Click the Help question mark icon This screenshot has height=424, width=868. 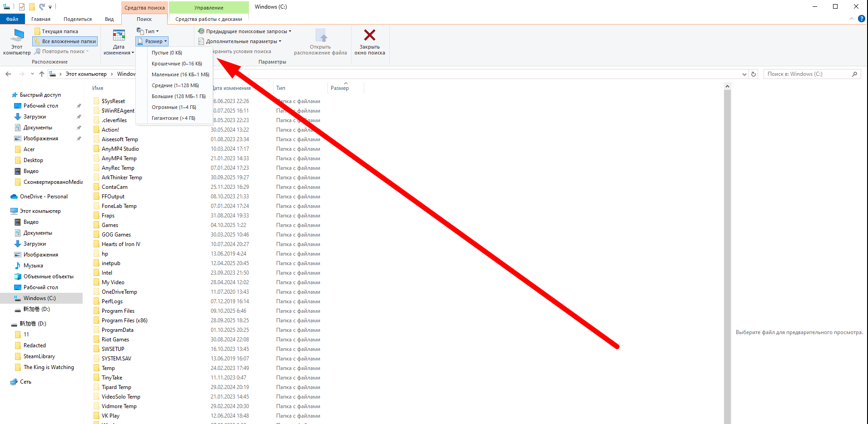point(861,19)
